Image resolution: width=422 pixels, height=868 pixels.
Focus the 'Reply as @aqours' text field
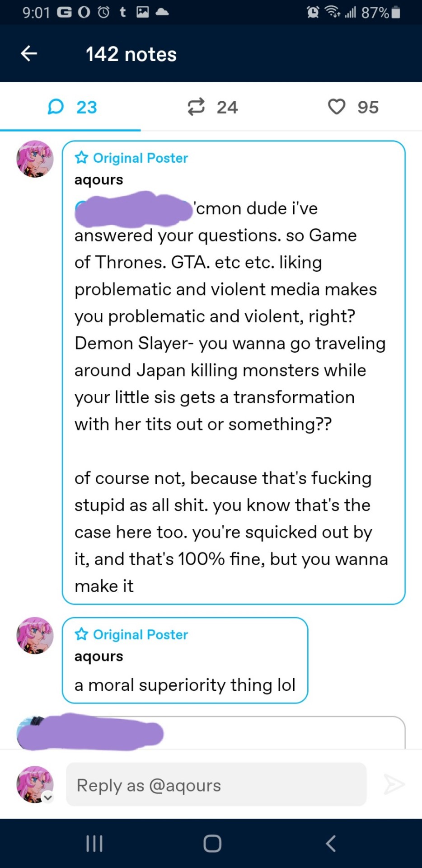point(216,785)
